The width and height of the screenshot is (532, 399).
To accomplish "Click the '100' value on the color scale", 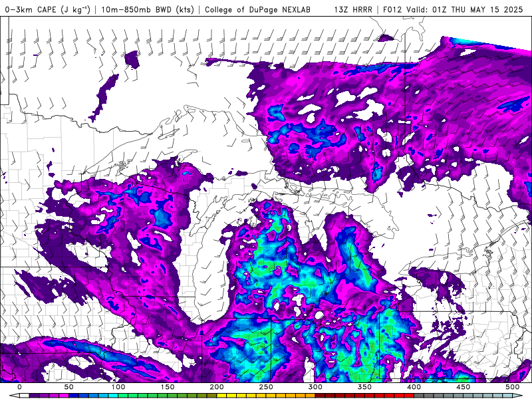I will pyautogui.click(x=118, y=387).
